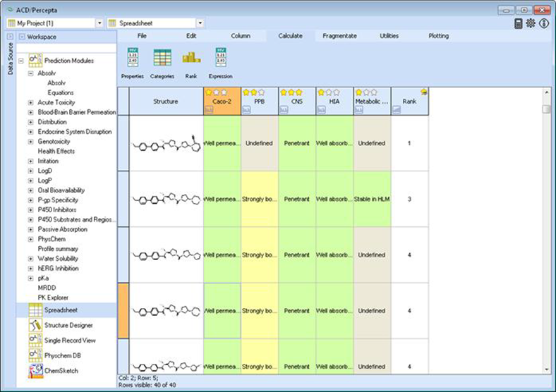Click the small chart icon under Metabolic header
Screen dimensions: 556x392
pyautogui.click(x=359, y=110)
